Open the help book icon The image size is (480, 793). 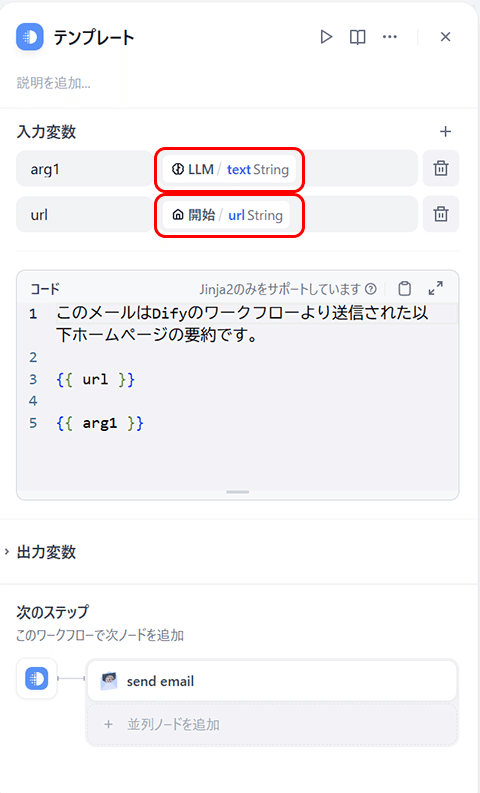click(x=358, y=37)
